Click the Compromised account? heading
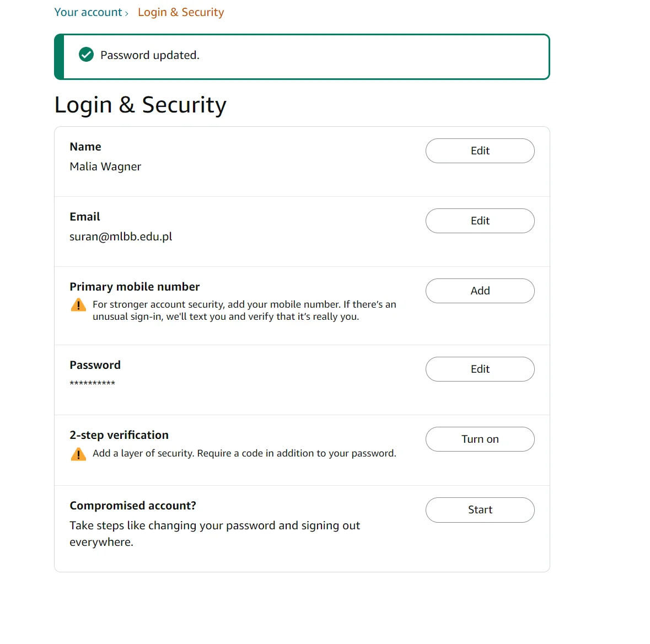This screenshot has height=644, width=650. click(x=133, y=506)
